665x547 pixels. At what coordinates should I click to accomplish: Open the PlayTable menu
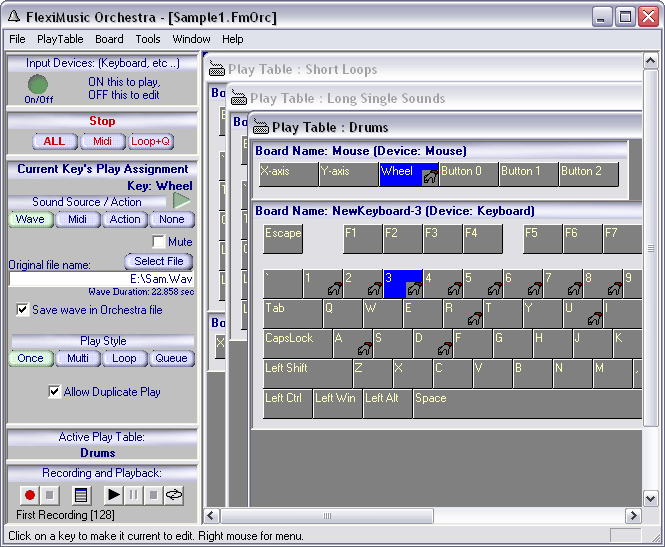click(60, 39)
